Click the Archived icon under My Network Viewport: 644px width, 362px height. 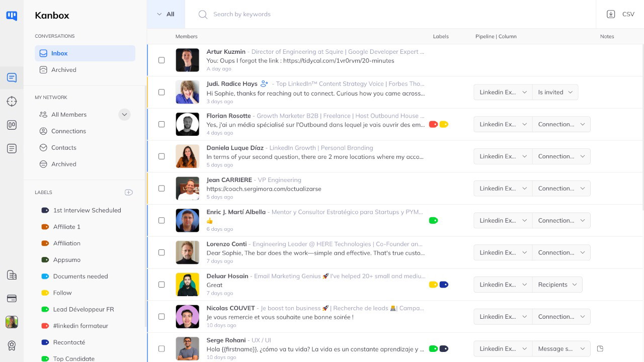point(43,164)
